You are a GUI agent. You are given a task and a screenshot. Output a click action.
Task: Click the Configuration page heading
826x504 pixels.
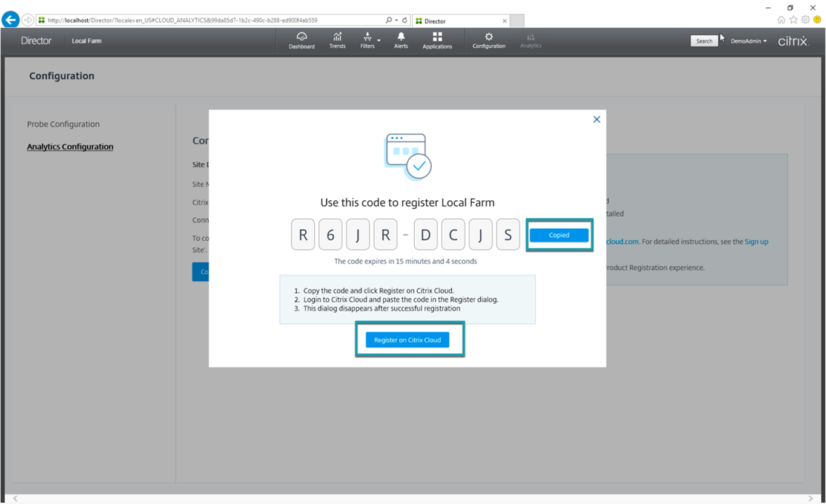(62, 76)
